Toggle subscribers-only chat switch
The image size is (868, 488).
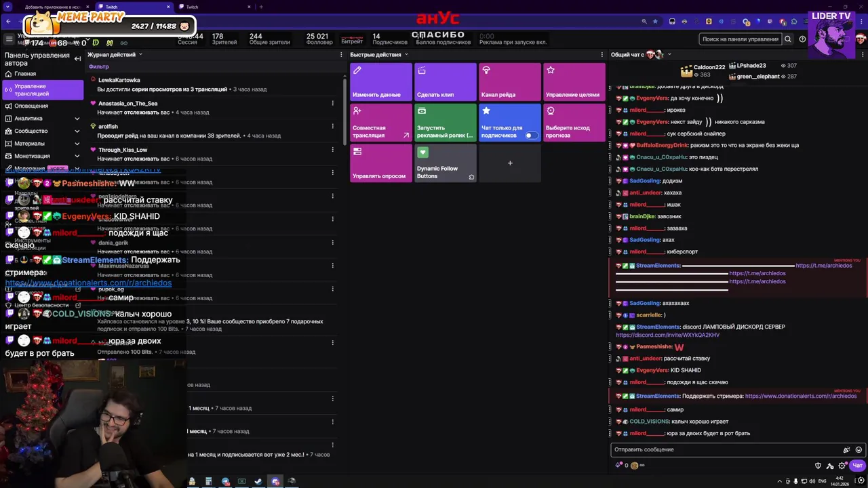532,136
